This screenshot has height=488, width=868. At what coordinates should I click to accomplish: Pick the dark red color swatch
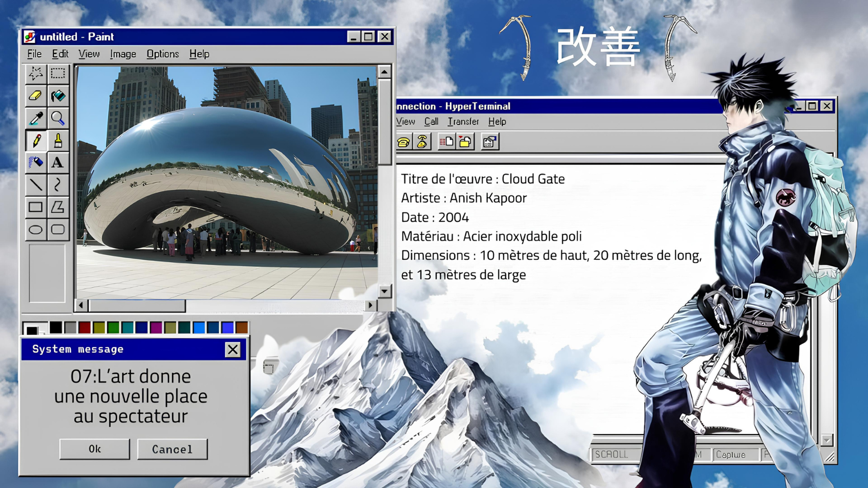(85, 328)
